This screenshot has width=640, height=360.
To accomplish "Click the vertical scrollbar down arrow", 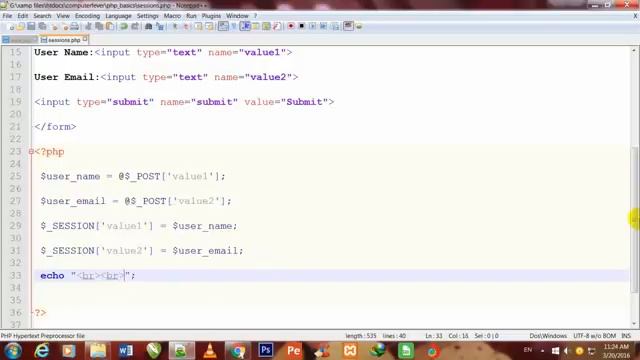I will 634,324.
